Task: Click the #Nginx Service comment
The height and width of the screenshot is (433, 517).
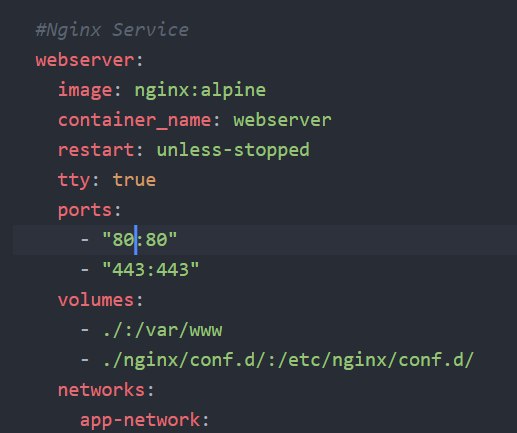Action: tap(112, 30)
